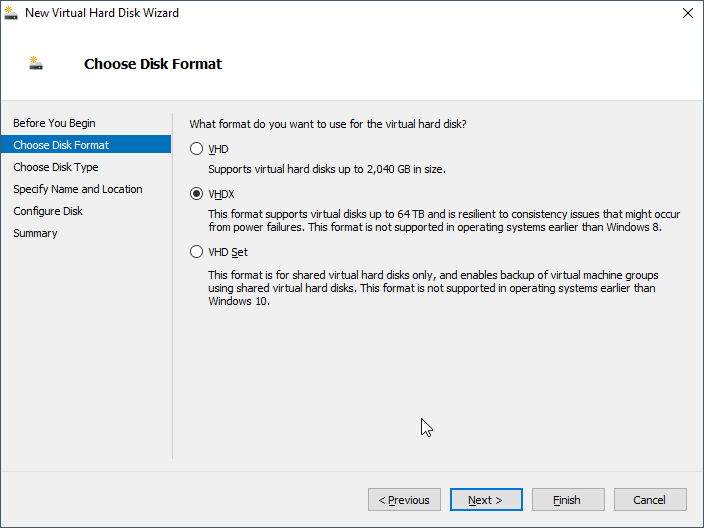Click the bold Choose Disk Format page heading

[x=153, y=64]
